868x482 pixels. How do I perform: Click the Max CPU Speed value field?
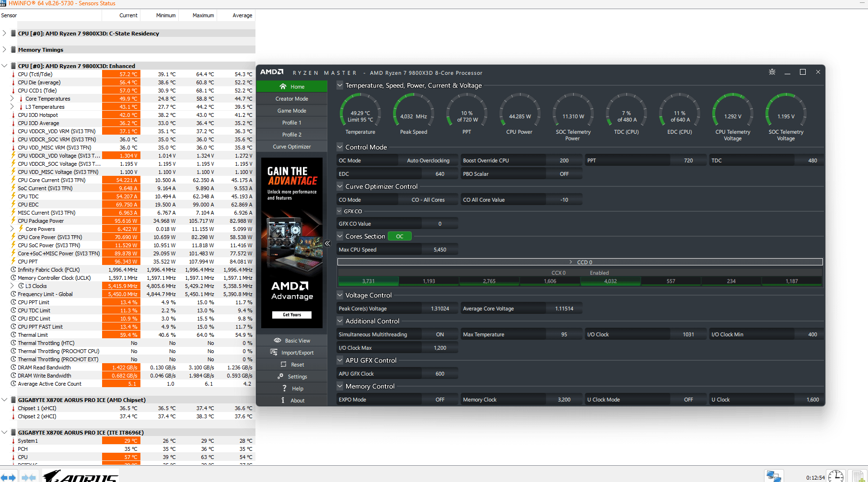click(x=440, y=250)
